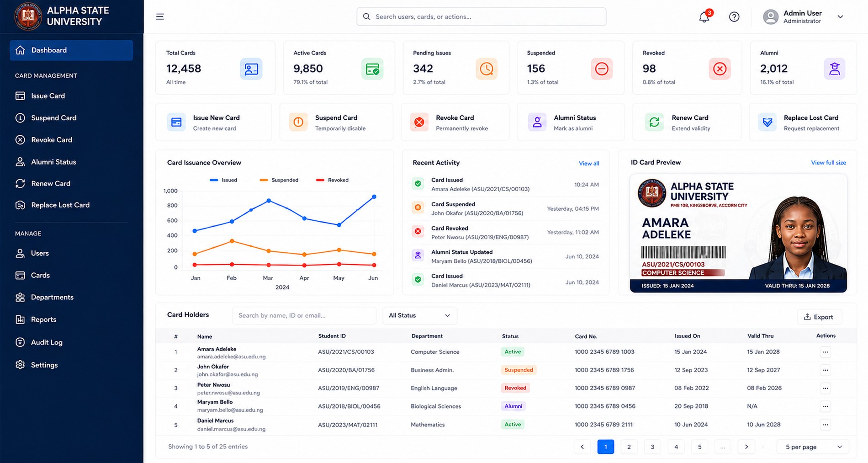
Task: Click the Revoke Card quick action
Action: click(x=455, y=122)
